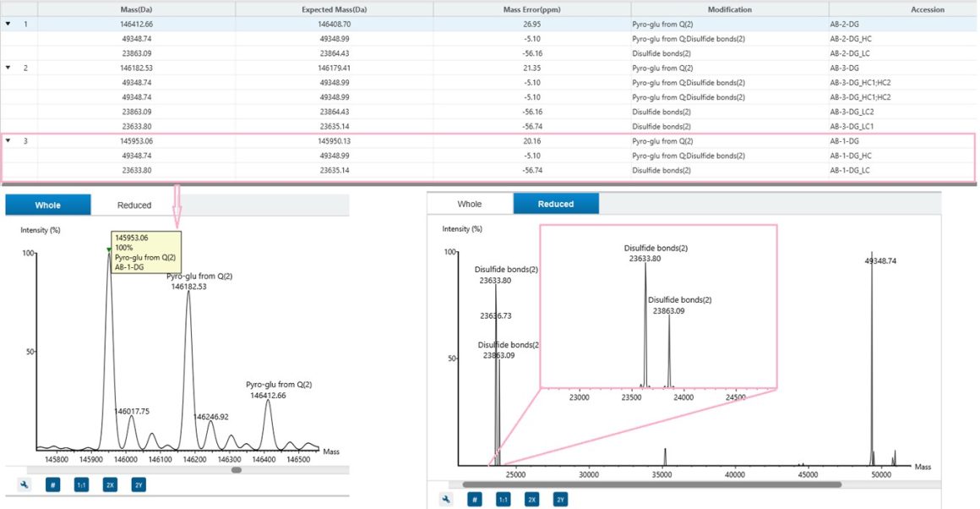This screenshot has width=980, height=509.
Task: Select 2X zoom for the Reduced spectrum
Action: tap(531, 499)
